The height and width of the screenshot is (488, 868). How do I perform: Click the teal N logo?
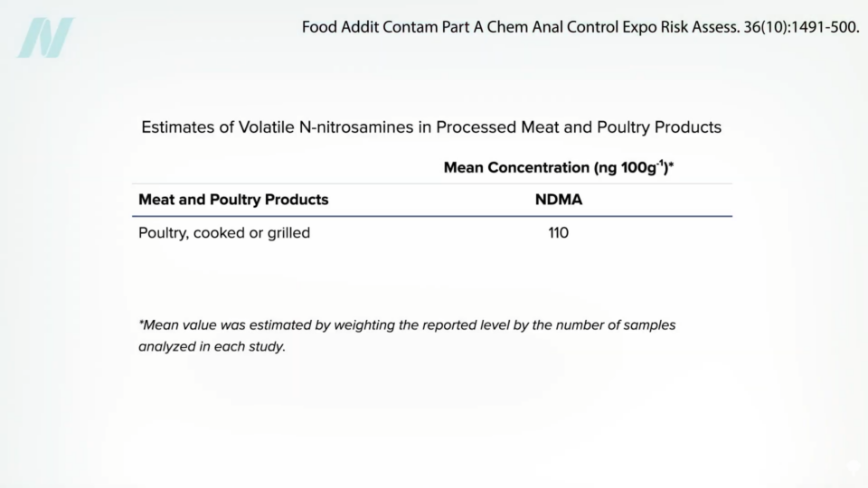coord(46,38)
